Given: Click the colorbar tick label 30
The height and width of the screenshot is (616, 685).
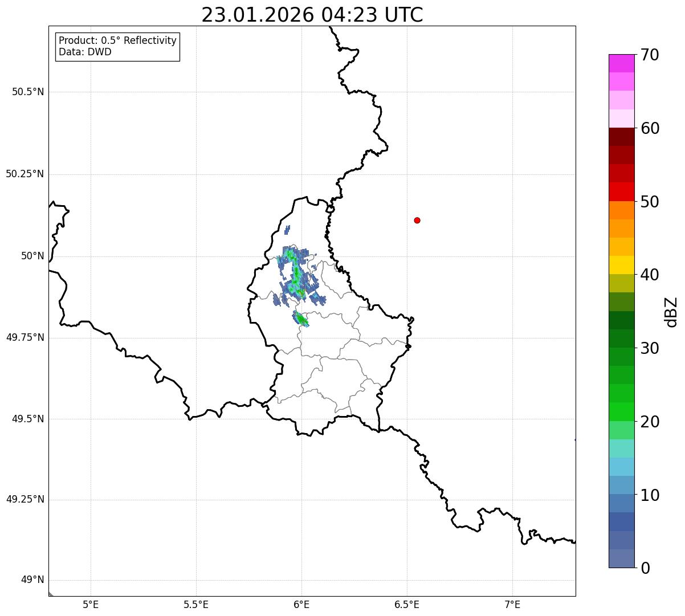Looking at the screenshot, I should pos(650,348).
